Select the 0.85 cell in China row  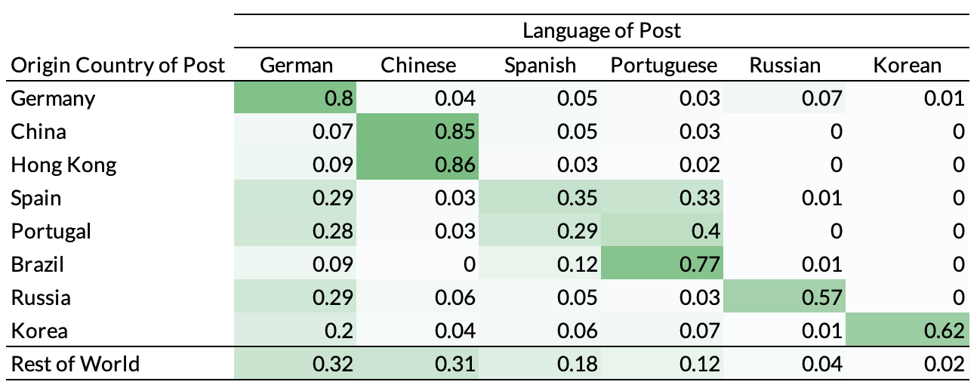458,132
